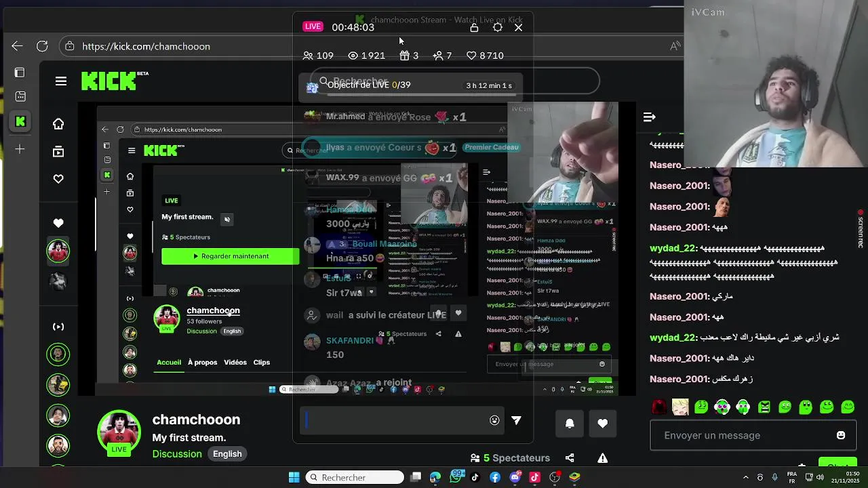This screenshot has height=488, width=868.
Task: Collapse the Kick chat panel arrow icon
Action: [x=649, y=117]
